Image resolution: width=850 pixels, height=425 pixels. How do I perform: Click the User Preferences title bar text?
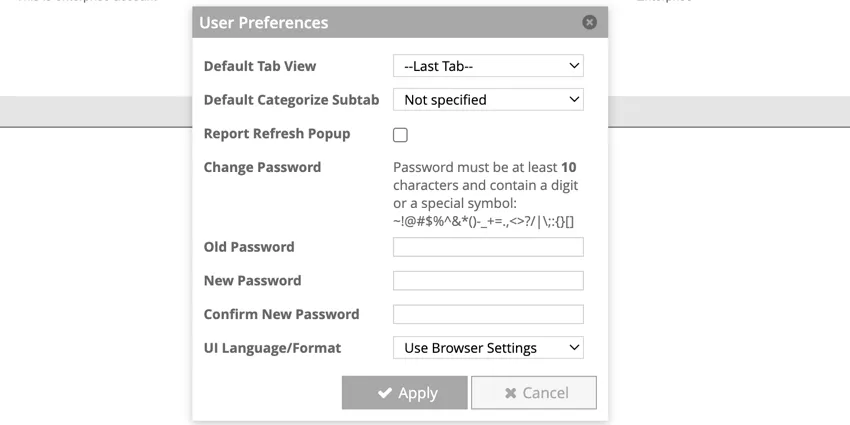tap(264, 22)
